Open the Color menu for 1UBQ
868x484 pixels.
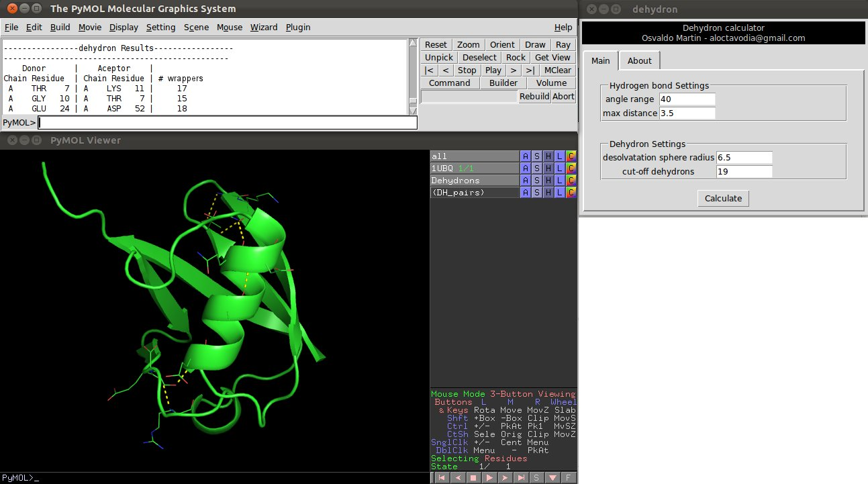(x=571, y=168)
